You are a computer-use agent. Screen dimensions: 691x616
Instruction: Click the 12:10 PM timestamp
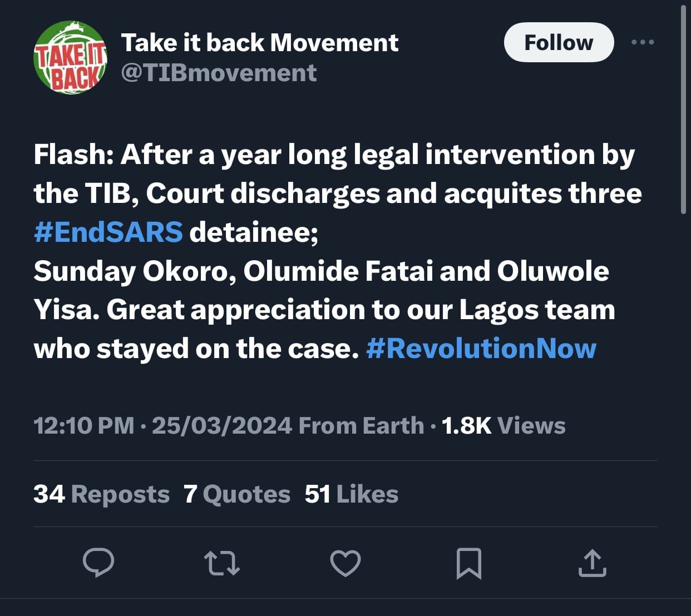(84, 426)
